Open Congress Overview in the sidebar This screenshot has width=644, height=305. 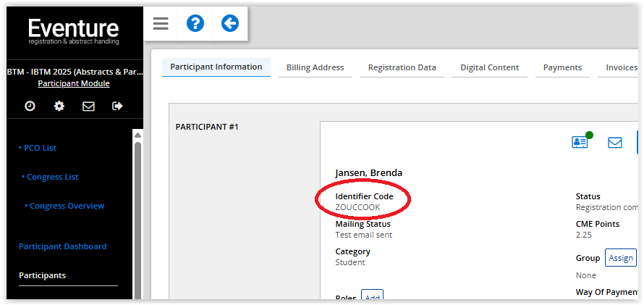67,206
